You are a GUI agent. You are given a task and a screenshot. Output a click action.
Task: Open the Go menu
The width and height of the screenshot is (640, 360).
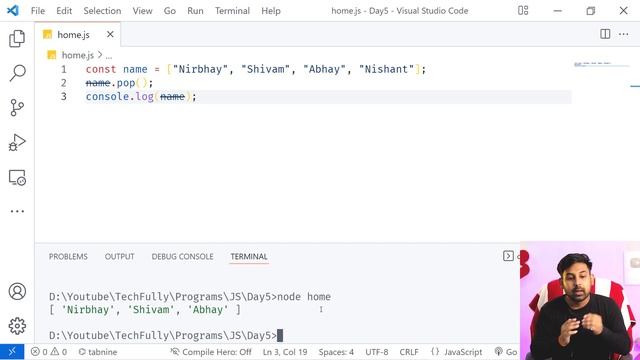point(170,11)
